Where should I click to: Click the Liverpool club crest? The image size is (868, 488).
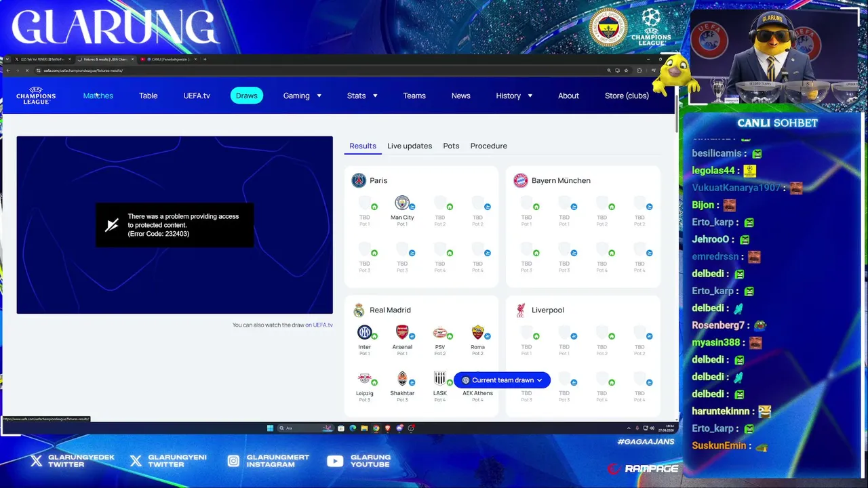(x=520, y=310)
